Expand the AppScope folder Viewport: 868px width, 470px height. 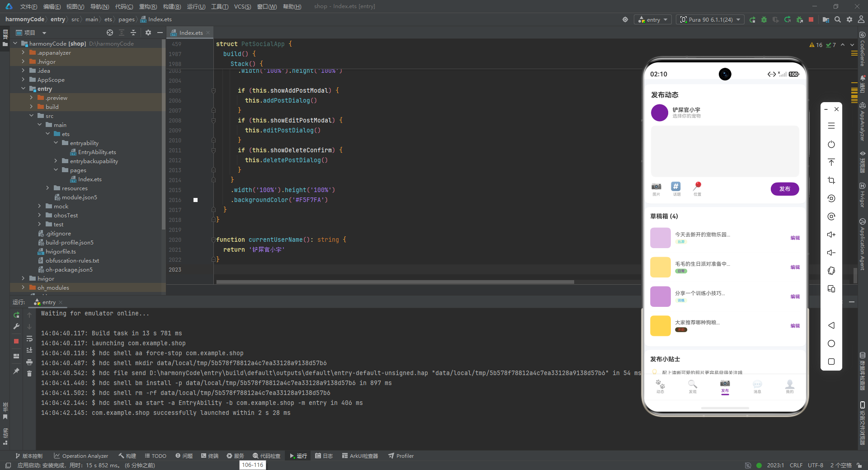coord(23,80)
